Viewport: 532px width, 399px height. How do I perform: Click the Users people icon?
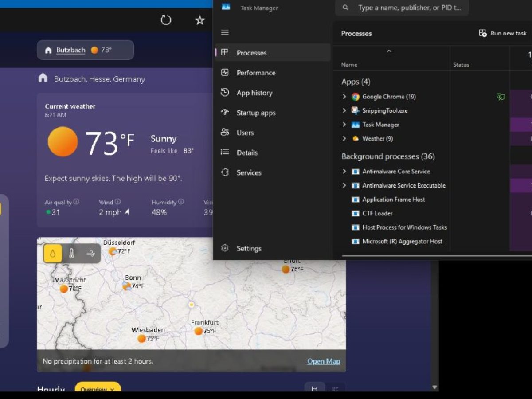coord(225,132)
